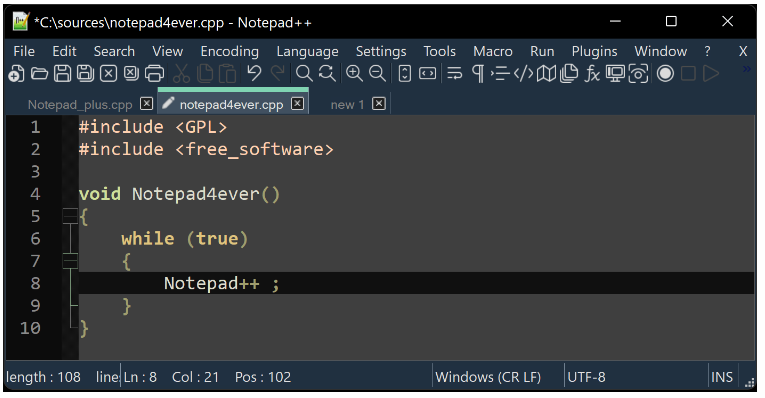765x398 pixels.
Task: Expand the toolbar overflow chevron
Action: point(746,69)
